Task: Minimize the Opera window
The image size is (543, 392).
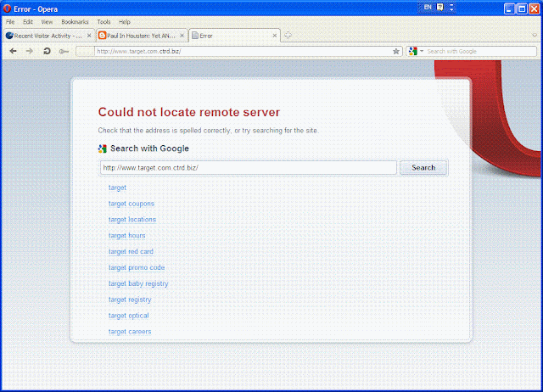Action: 509,8
